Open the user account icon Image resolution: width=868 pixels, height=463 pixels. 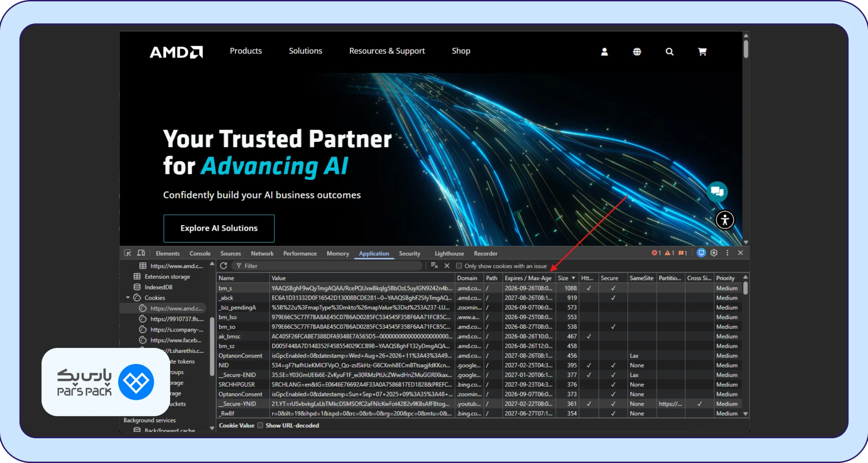tap(604, 51)
